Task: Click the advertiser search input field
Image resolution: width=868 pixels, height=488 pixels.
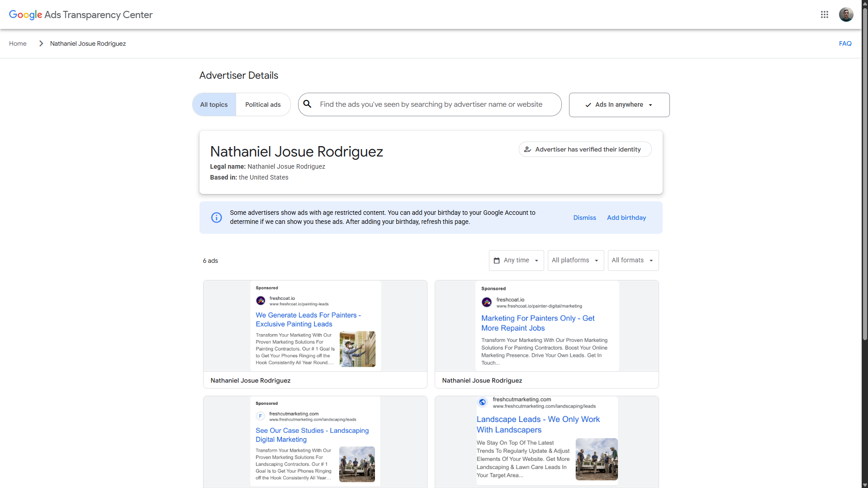Action: pos(431,104)
